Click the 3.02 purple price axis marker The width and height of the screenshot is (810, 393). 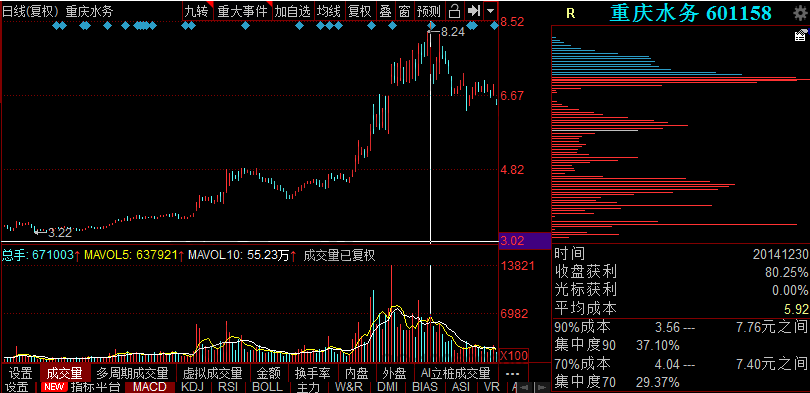pos(525,241)
